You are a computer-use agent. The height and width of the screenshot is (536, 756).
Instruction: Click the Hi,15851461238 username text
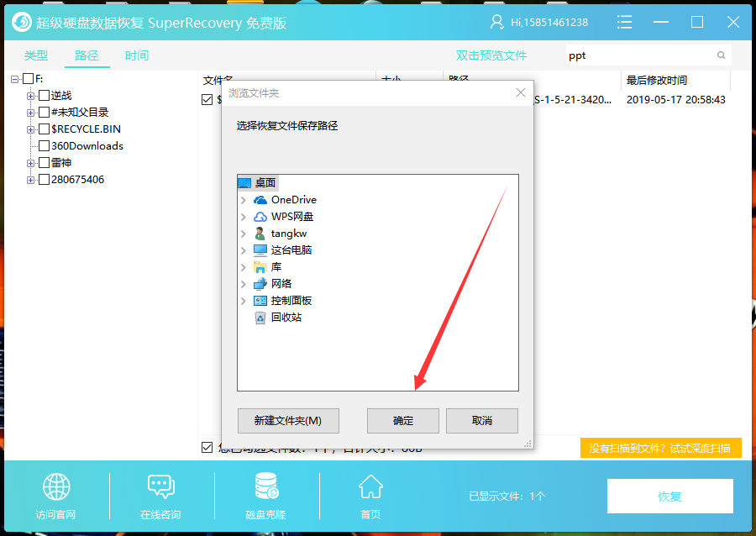tap(549, 22)
